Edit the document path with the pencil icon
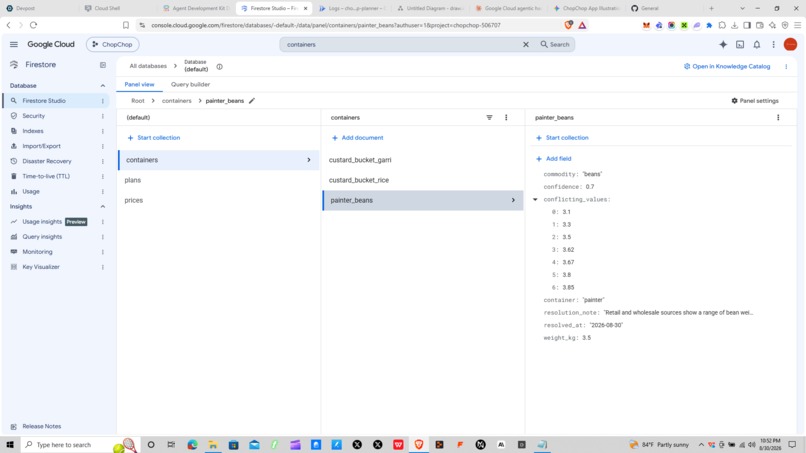 [252, 101]
